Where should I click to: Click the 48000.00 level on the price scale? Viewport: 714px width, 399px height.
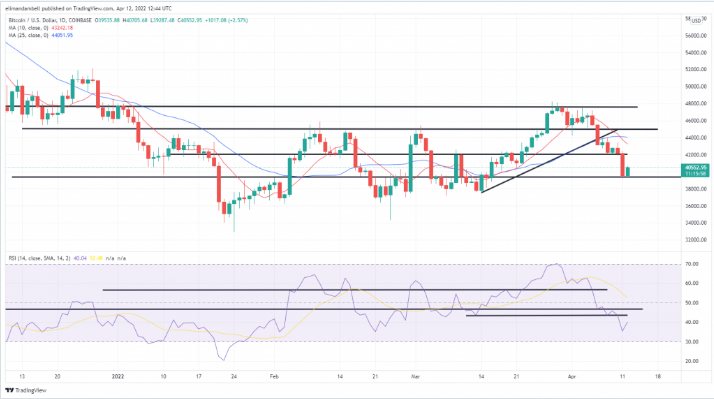click(x=696, y=103)
